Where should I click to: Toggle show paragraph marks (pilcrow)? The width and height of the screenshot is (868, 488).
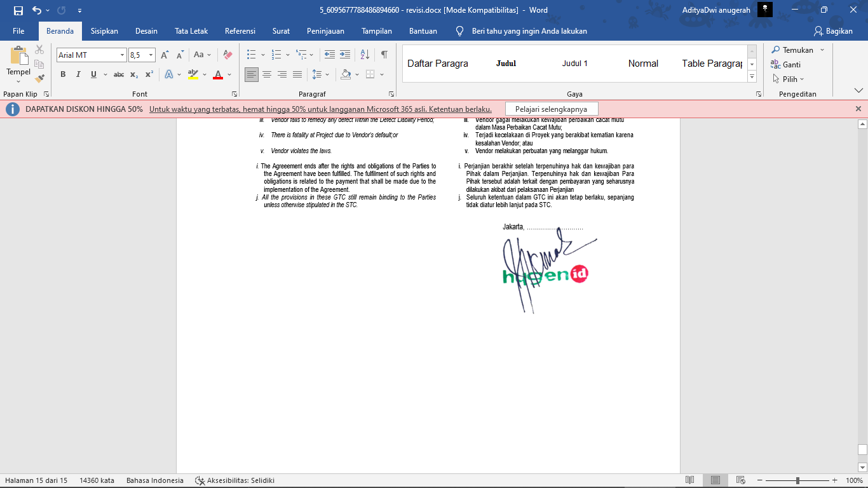[384, 55]
